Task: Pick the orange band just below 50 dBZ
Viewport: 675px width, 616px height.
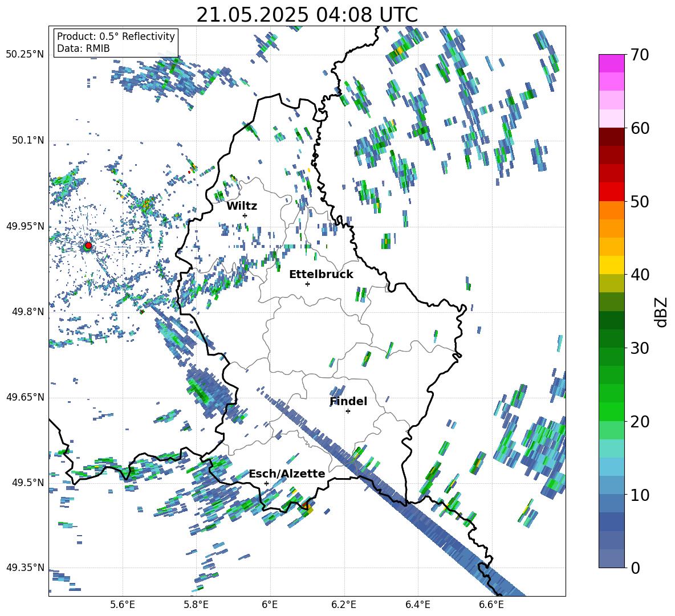Action: (x=611, y=210)
